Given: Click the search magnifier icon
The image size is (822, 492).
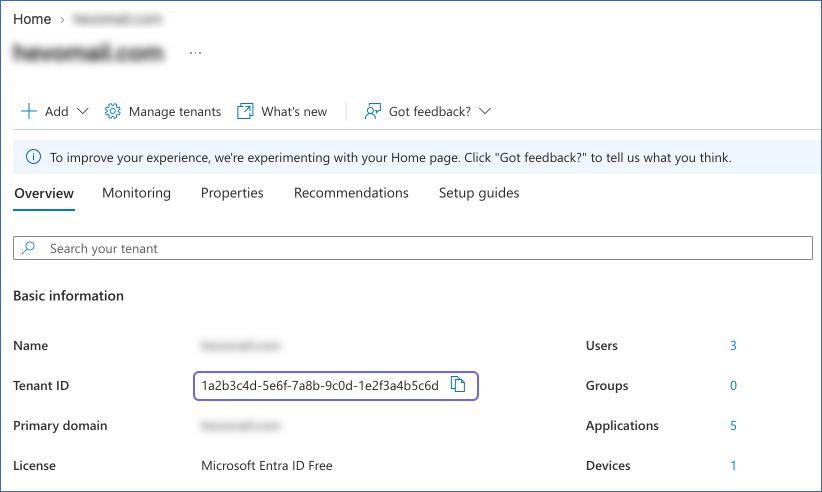Looking at the screenshot, I should (x=29, y=247).
